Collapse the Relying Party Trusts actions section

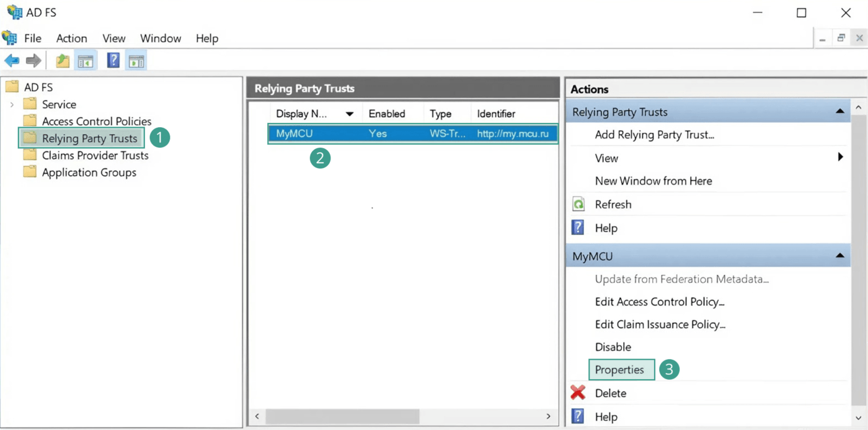click(x=839, y=112)
